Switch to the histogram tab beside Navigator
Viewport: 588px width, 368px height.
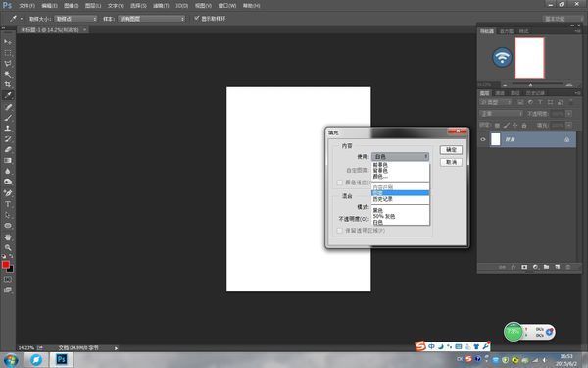[x=507, y=31]
